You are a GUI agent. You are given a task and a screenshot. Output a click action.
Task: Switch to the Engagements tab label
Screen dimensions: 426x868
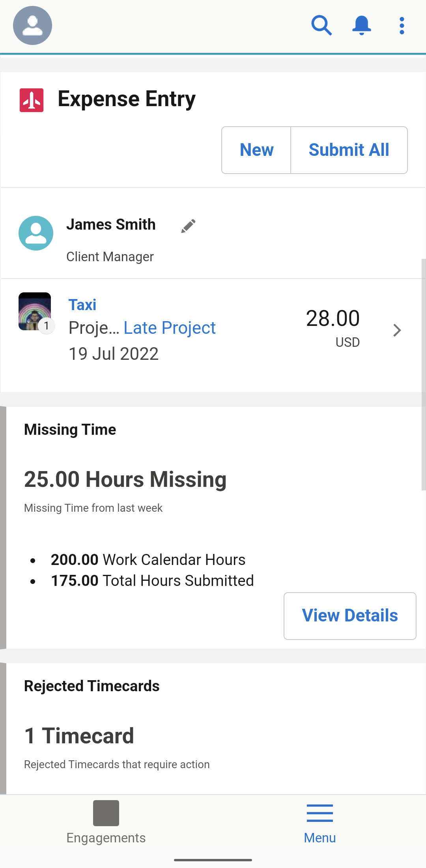pos(106,838)
